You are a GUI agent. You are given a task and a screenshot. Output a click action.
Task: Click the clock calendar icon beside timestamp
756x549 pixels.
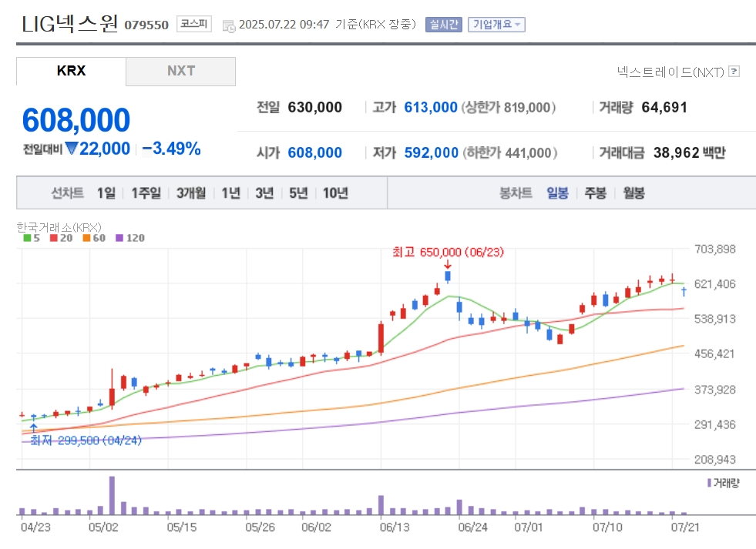[229, 26]
